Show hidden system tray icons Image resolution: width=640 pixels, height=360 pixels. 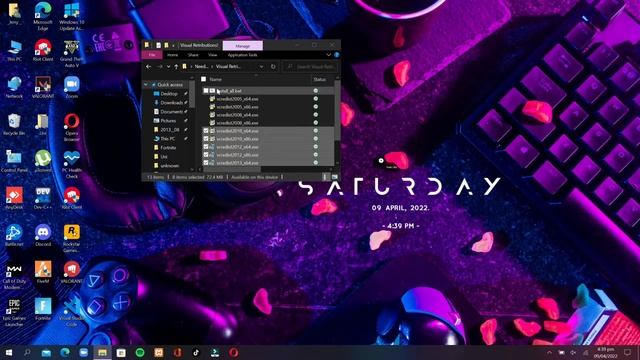(549, 352)
